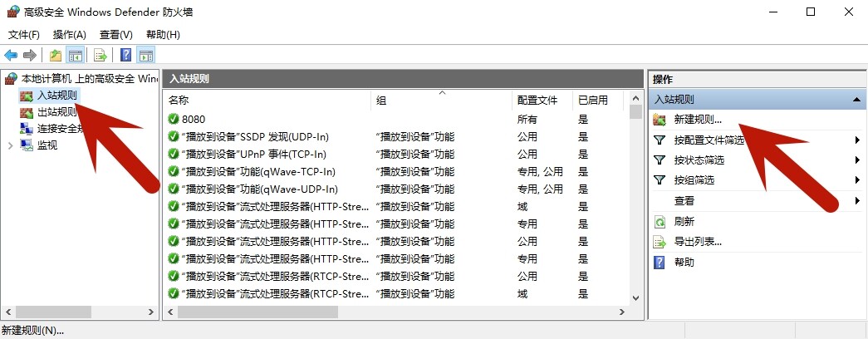Click 新建规则... in the actions pane
The width and height of the screenshot is (868, 339).
tap(698, 120)
